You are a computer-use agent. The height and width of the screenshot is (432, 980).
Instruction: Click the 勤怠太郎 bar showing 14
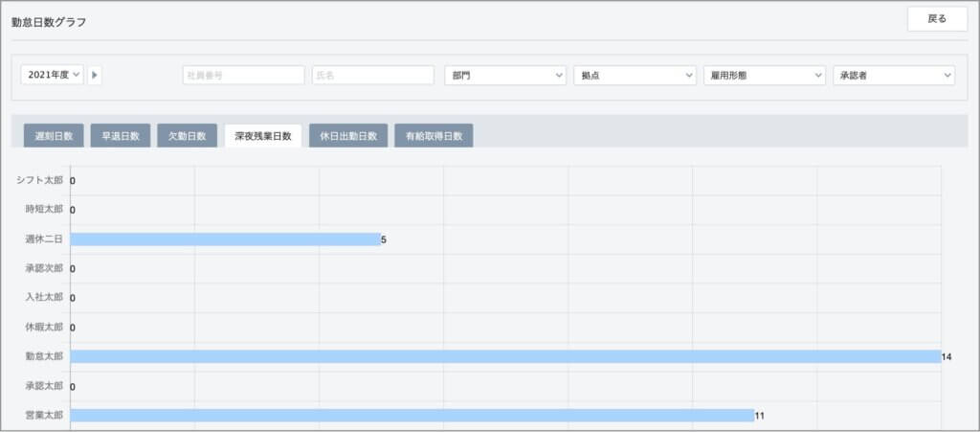click(x=504, y=356)
